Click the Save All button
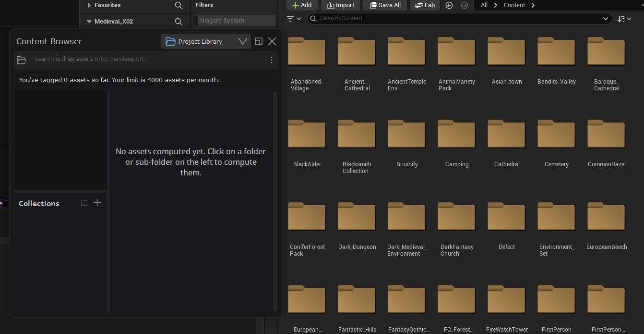The height and width of the screenshot is (334, 644). coord(385,5)
